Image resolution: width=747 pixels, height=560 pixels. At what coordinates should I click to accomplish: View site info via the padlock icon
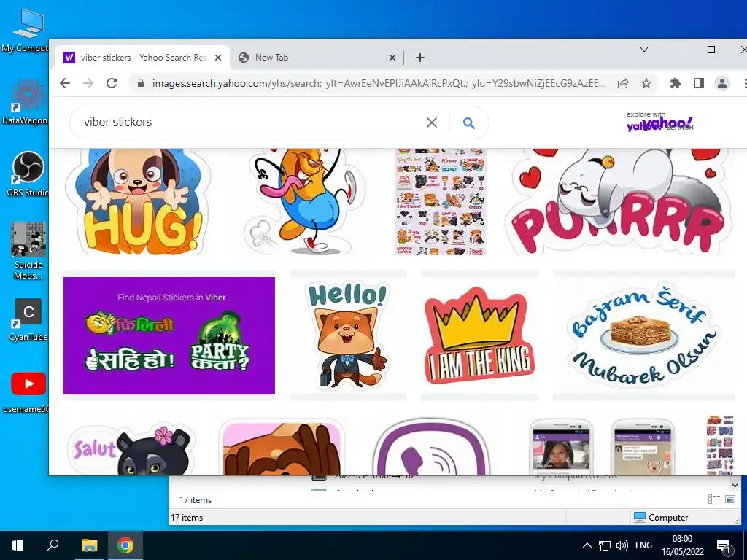(x=141, y=83)
